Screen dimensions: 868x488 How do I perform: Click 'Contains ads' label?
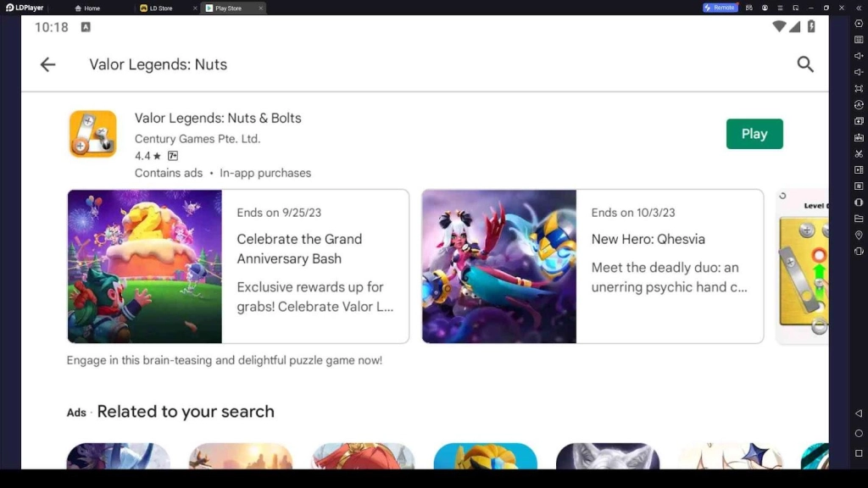pos(169,173)
